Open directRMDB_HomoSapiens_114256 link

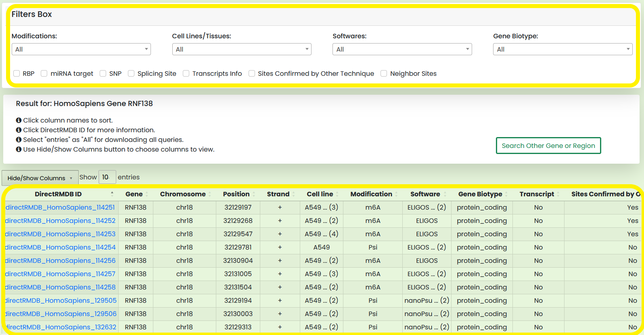(60, 260)
